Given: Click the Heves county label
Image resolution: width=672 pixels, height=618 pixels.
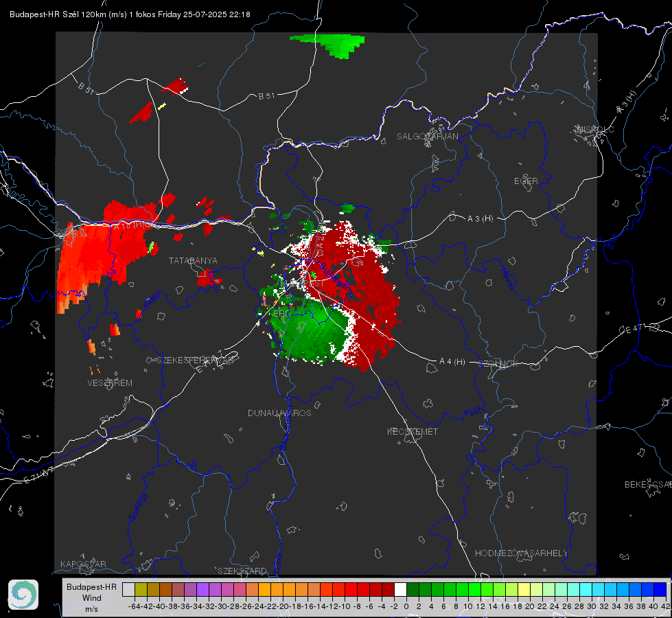Looking at the screenshot, I should click(507, 279).
